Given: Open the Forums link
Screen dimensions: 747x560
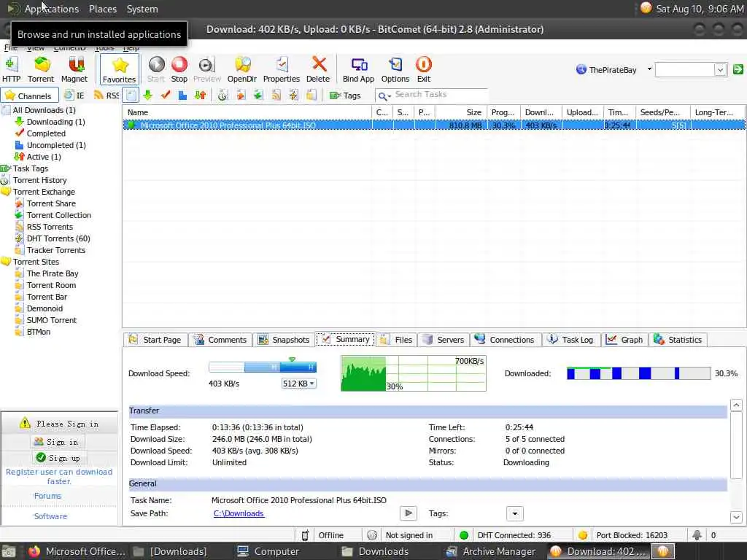Looking at the screenshot, I should tap(47, 496).
